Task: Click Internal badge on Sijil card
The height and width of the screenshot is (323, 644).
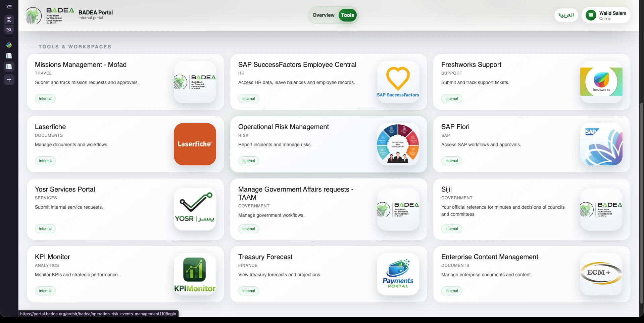Action: 452,229
